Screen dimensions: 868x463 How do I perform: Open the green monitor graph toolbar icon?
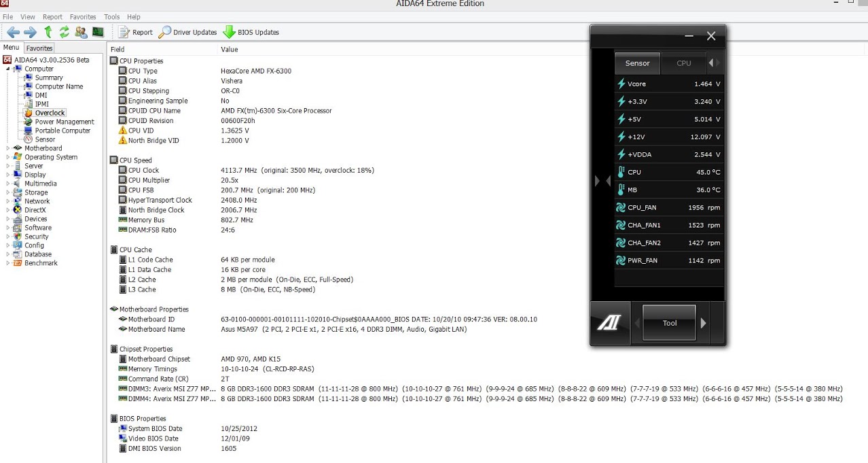pos(98,32)
